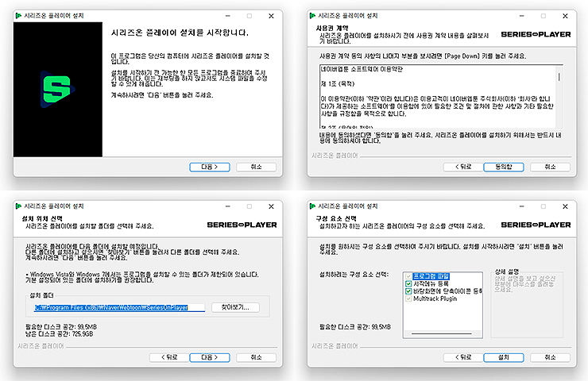Click the '필요한 디스크 공간: 99.5MB' text in install location window
This screenshot has height=381, width=588.
tap(61, 327)
